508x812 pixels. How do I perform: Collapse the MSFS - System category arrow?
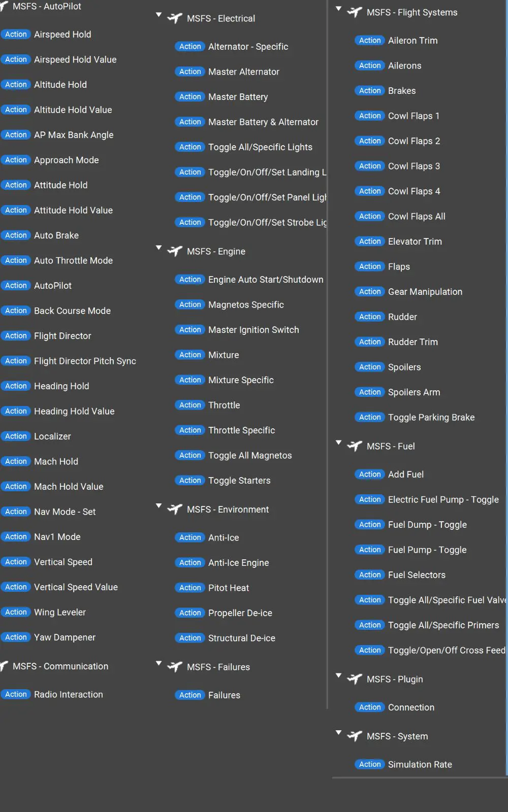pyautogui.click(x=338, y=732)
